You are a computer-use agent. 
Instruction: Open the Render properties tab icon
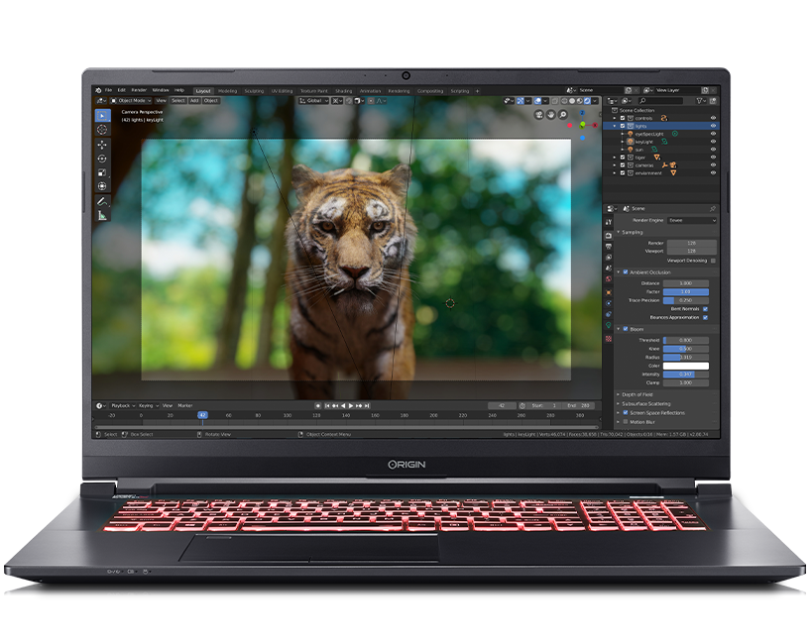609,236
